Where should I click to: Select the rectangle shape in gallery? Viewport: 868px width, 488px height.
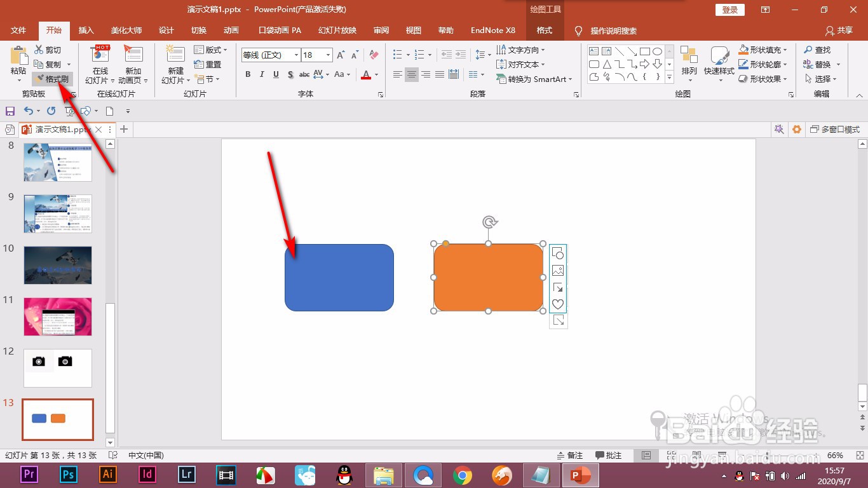click(x=644, y=51)
